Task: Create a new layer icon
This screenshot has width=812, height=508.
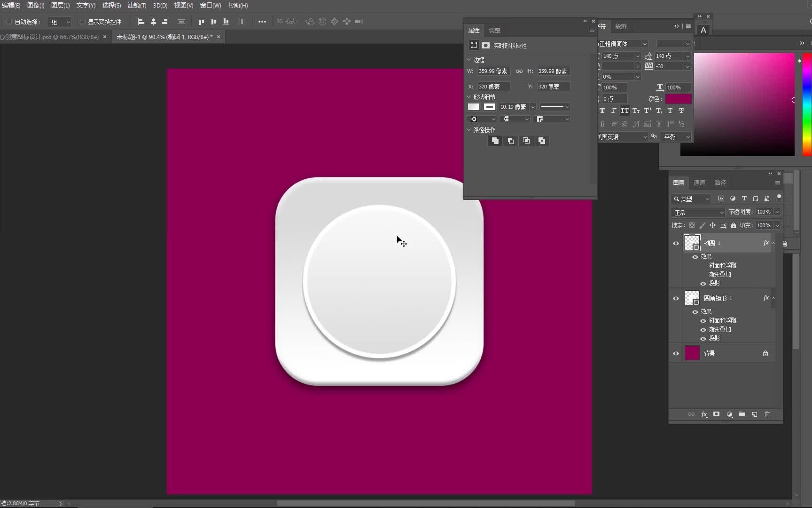Action: (755, 414)
